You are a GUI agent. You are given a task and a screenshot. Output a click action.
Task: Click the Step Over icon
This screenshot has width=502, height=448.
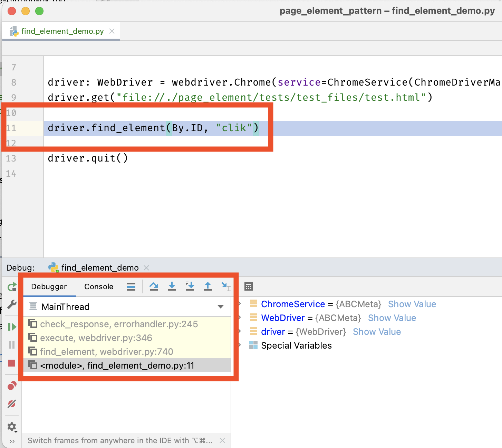click(x=154, y=286)
